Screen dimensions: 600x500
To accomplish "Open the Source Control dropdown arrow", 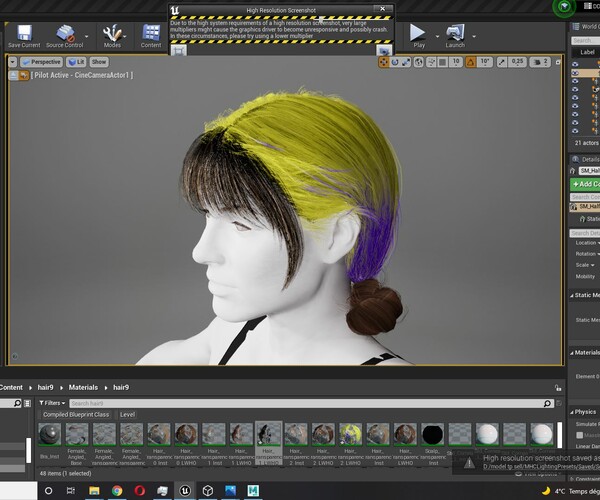I will [86, 36].
